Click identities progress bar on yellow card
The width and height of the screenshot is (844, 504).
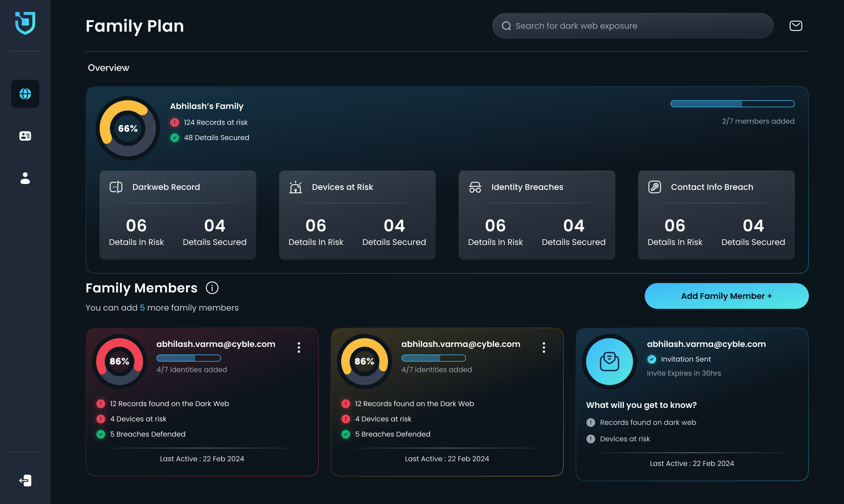(434, 358)
